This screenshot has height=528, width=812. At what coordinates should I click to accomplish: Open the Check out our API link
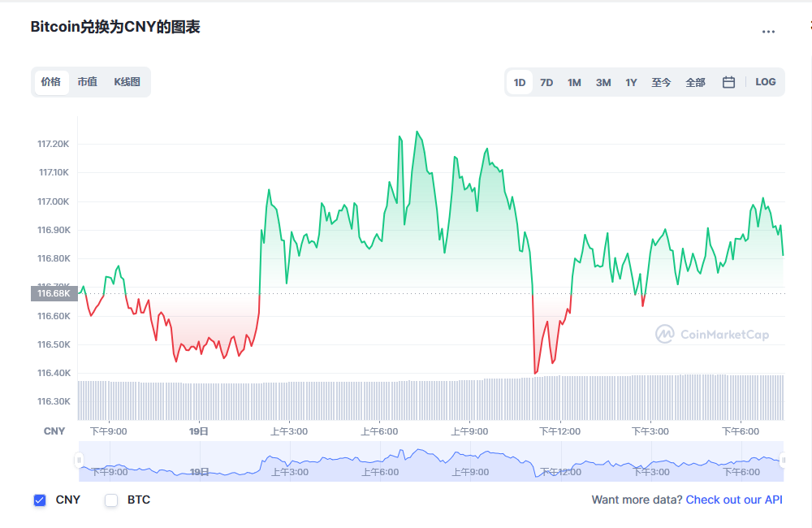click(x=734, y=500)
